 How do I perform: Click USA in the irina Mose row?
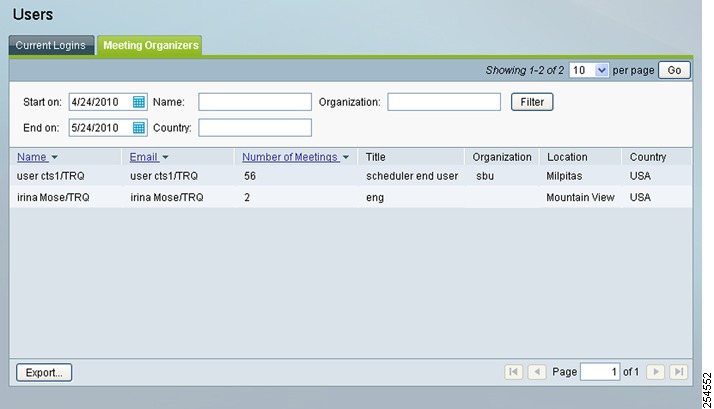click(x=640, y=198)
